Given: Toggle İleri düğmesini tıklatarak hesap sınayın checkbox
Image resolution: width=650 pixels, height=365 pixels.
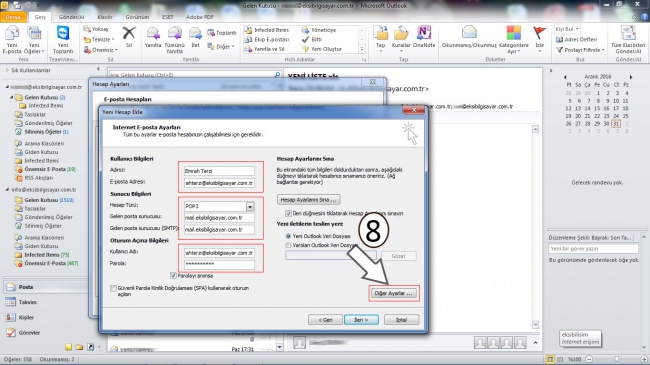Looking at the screenshot, I should click(x=288, y=213).
